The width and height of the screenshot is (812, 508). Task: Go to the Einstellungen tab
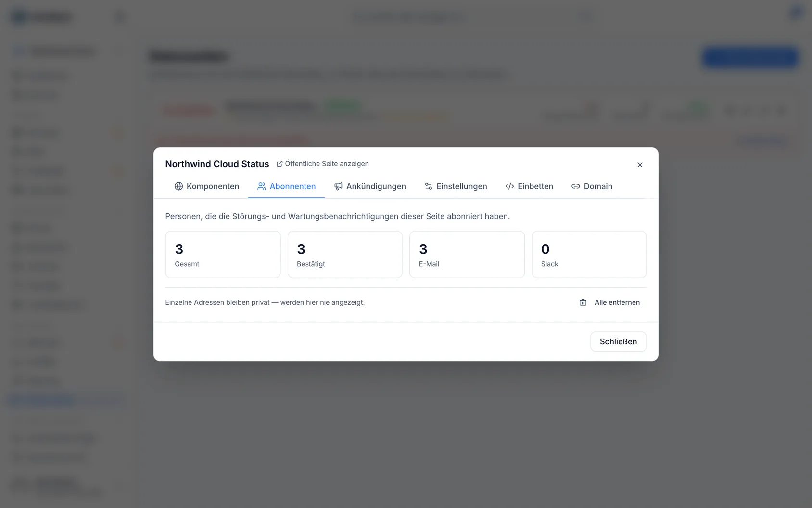click(456, 186)
